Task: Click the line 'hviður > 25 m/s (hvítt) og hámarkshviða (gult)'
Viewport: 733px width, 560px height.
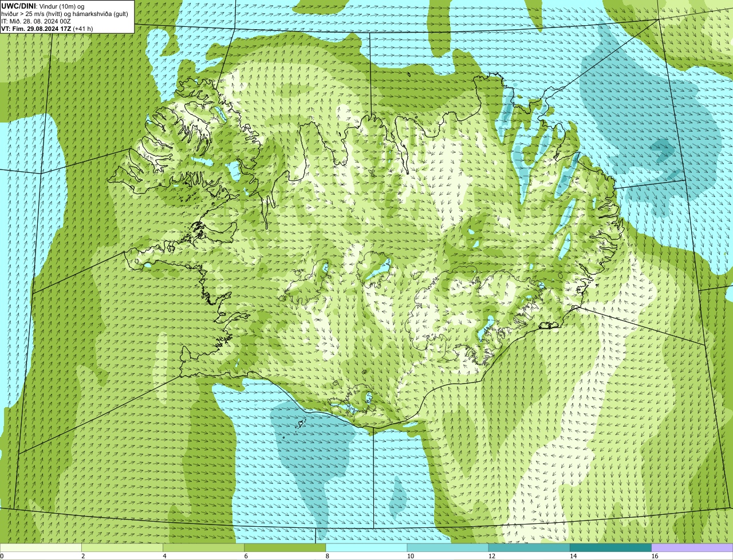Action: 65,13
